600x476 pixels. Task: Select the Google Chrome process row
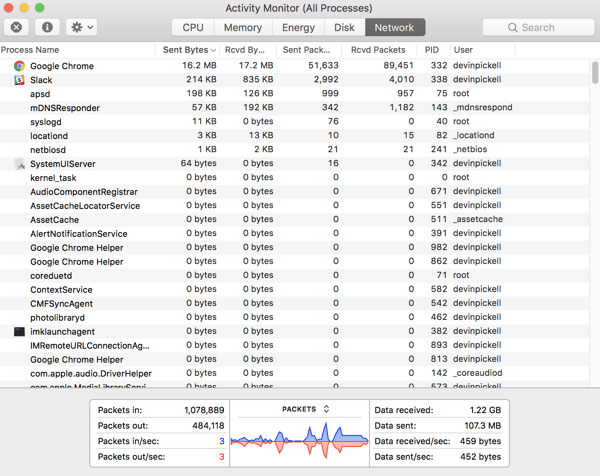click(295, 66)
